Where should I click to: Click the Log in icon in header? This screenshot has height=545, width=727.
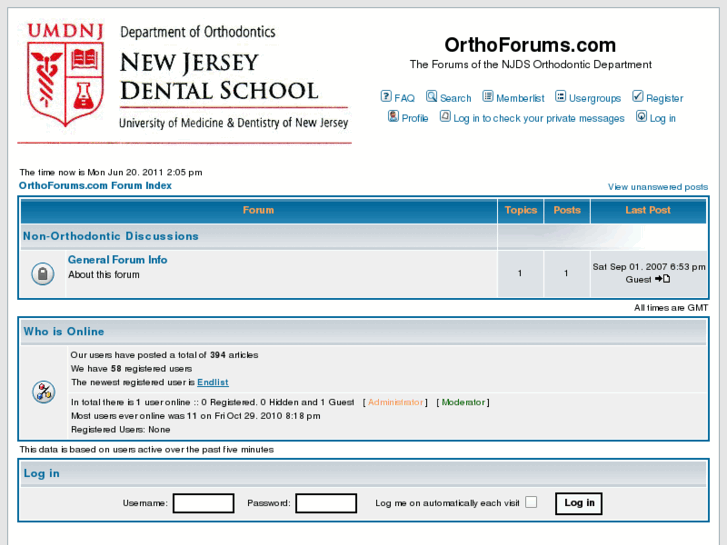(641, 116)
